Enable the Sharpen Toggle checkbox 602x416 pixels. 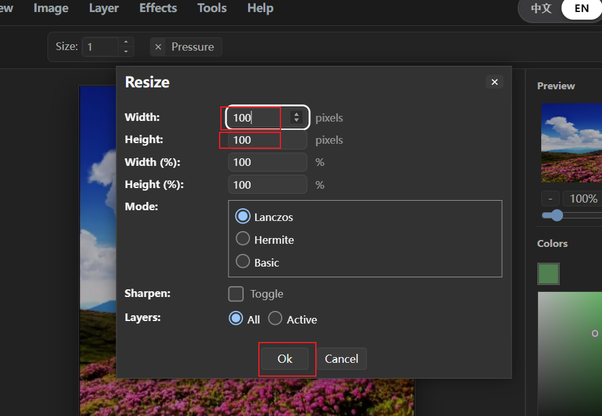click(236, 294)
